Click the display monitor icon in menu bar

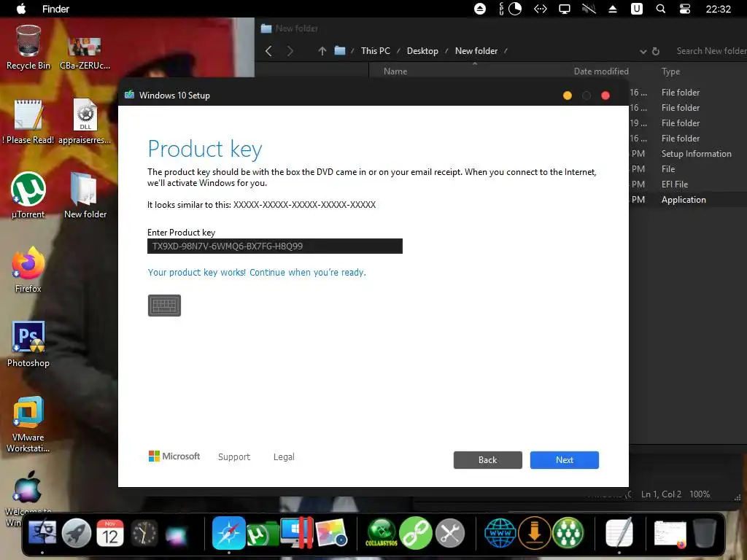point(565,9)
